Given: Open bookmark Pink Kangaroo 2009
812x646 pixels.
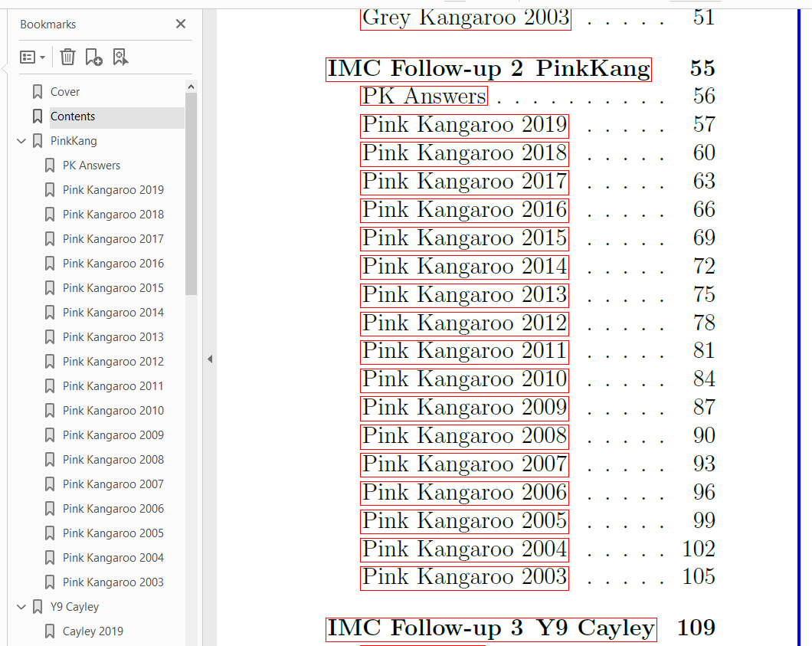Looking at the screenshot, I should (x=113, y=435).
